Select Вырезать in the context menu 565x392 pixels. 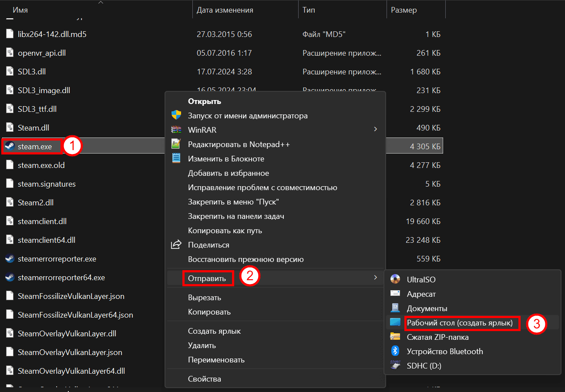205,298
